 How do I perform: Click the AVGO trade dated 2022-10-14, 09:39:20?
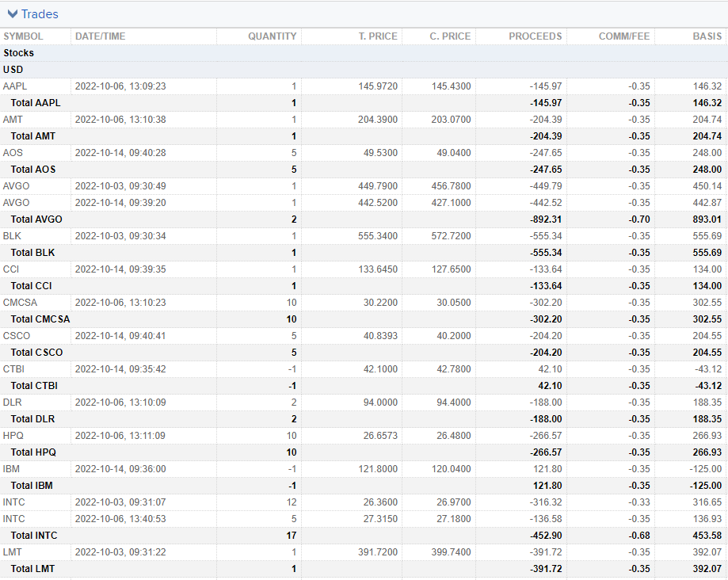point(120,203)
